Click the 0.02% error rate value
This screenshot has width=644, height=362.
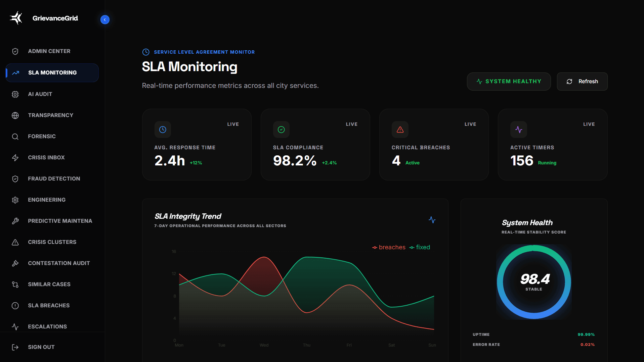pos(587,345)
